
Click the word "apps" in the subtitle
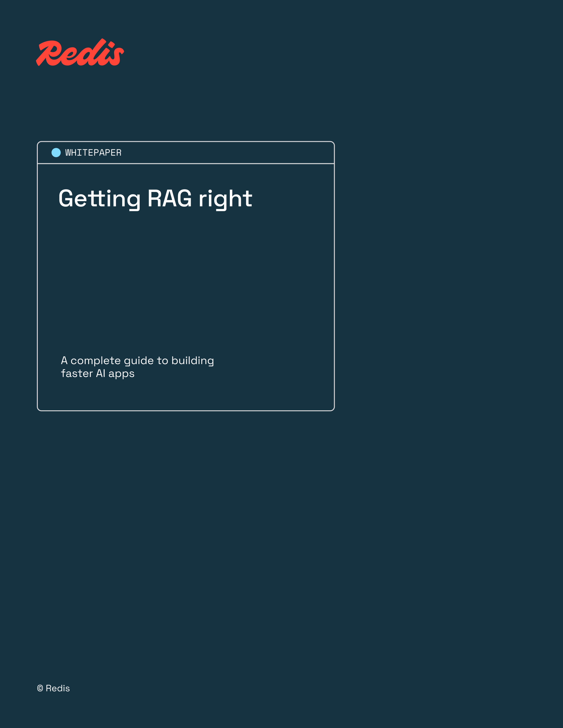121,374
